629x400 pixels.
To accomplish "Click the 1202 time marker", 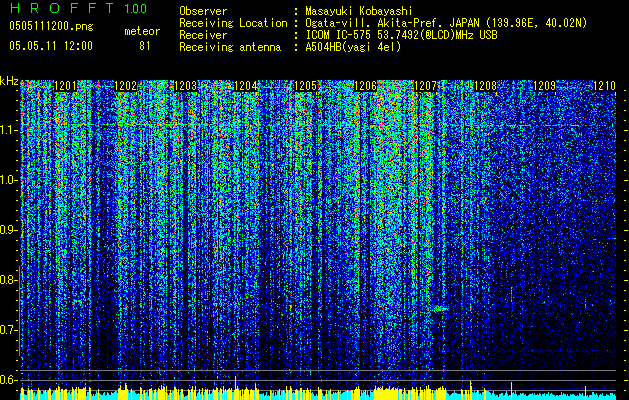I will 126,86.
